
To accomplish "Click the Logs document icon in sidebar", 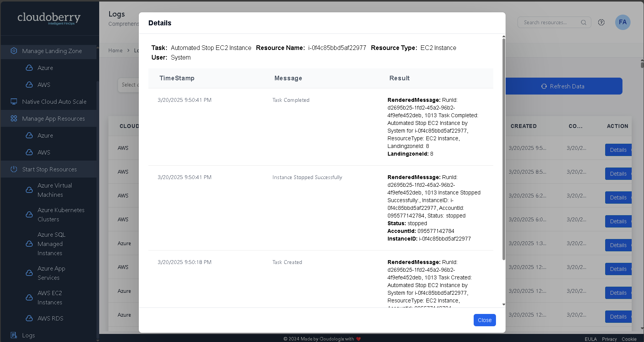I will [14, 335].
